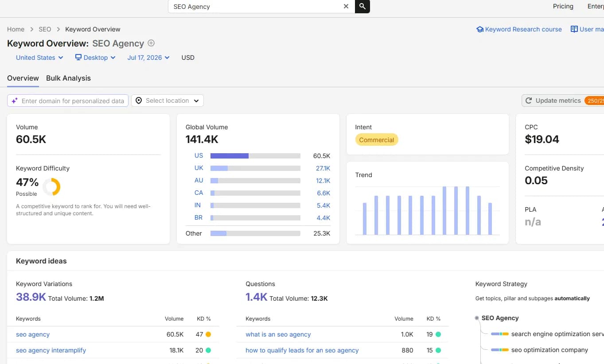This screenshot has width=604, height=364.
Task: Click the sparkle icon in domain field
Action: coord(15,101)
